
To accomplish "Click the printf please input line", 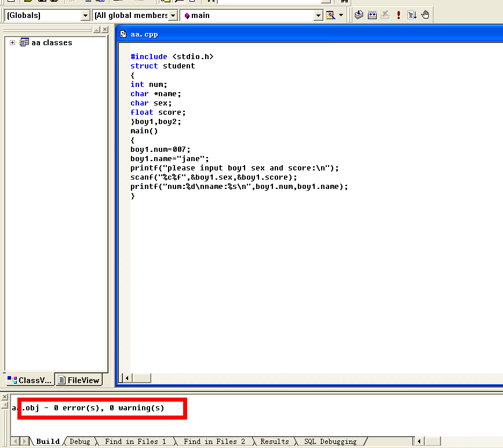I will click(x=235, y=168).
